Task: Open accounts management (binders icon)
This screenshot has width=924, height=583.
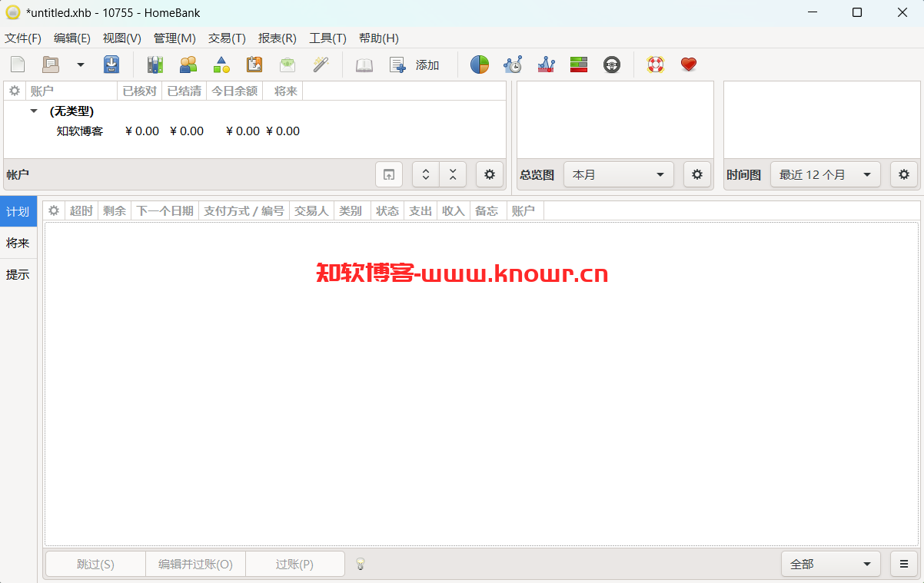Action: (x=155, y=65)
